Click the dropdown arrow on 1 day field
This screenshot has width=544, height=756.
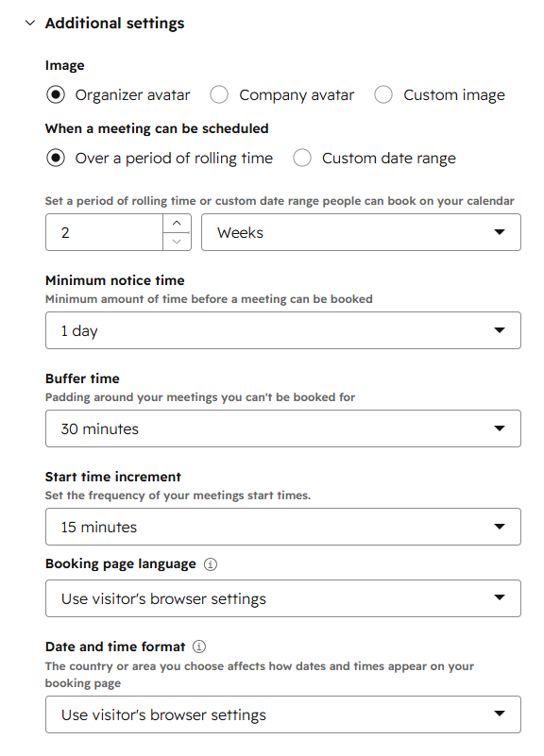pos(500,330)
